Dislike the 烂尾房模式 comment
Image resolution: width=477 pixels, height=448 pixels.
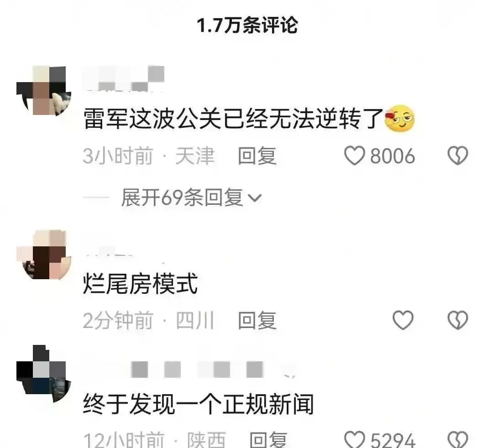pyautogui.click(x=457, y=320)
